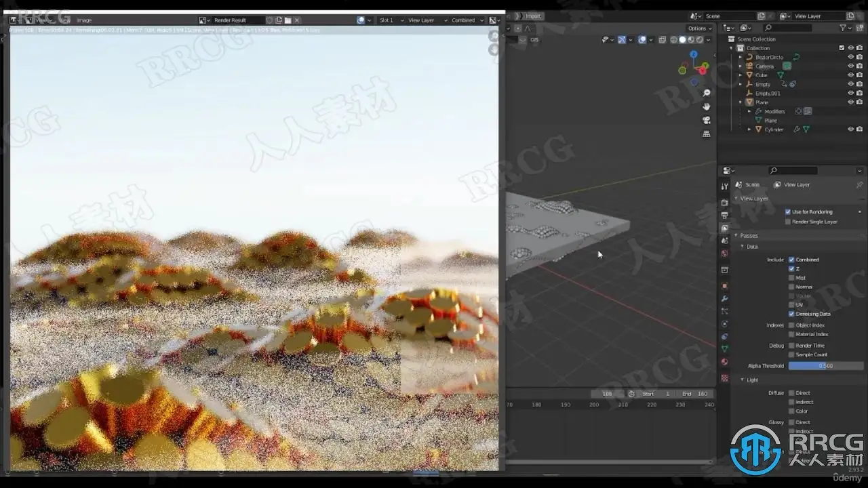868x488 pixels.
Task: Enable Render Single Layer
Action: [787, 222]
